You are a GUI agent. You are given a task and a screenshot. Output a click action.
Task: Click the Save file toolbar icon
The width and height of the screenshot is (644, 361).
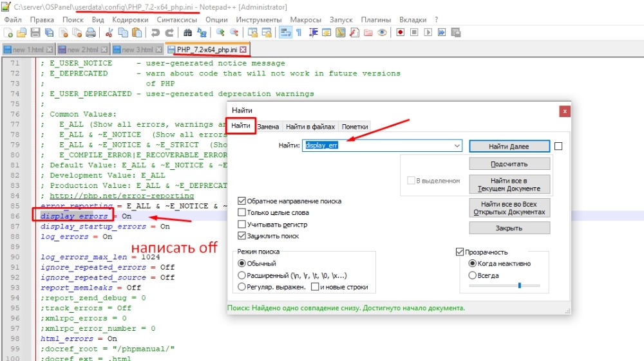coord(35,32)
